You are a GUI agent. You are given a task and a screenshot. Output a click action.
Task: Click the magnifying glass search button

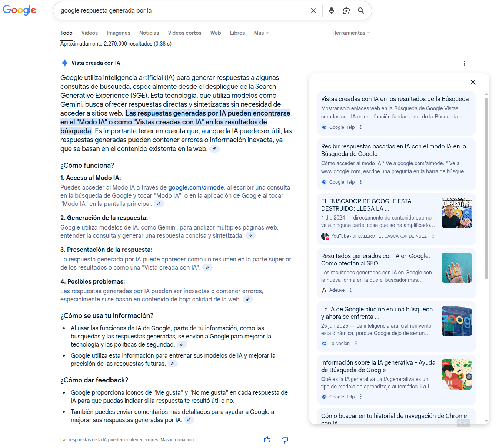click(x=361, y=11)
